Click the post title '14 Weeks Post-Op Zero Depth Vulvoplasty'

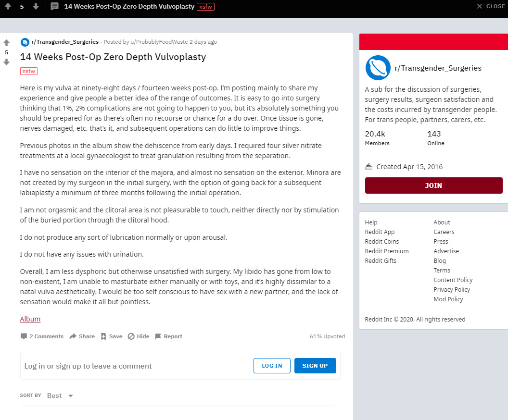(x=113, y=57)
